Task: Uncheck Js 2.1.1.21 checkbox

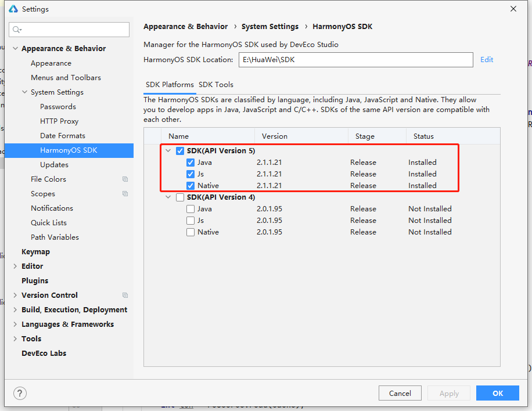Action: point(190,174)
